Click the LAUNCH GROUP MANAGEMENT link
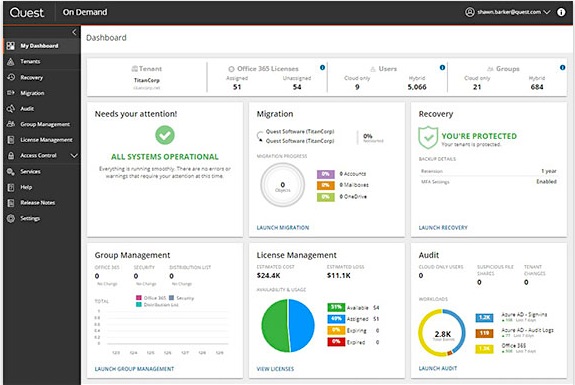575x385 pixels. (134, 369)
